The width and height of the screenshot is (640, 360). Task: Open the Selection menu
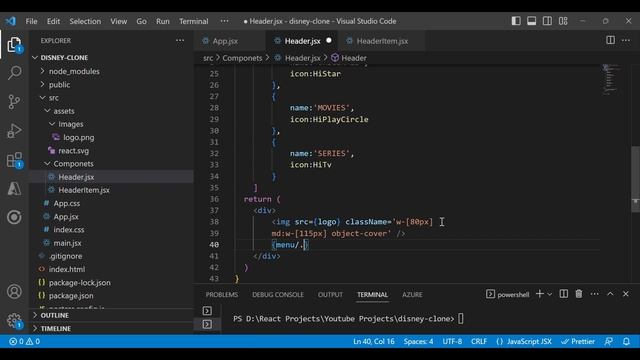coord(85,21)
